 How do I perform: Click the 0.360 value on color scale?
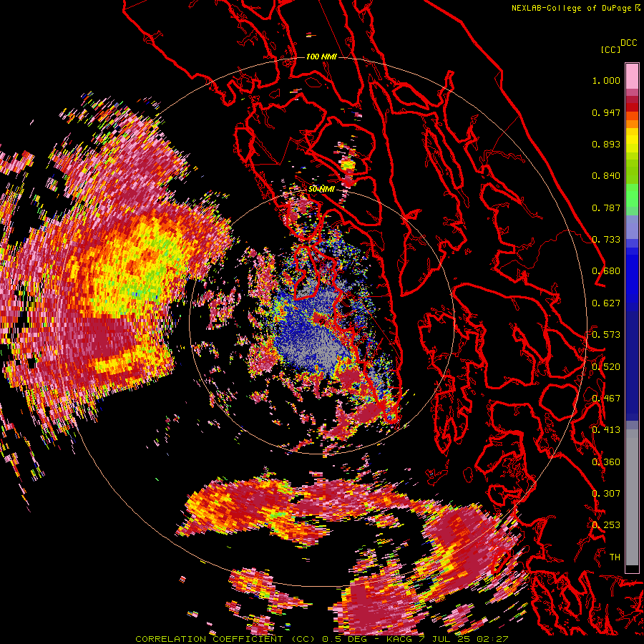[606, 462]
